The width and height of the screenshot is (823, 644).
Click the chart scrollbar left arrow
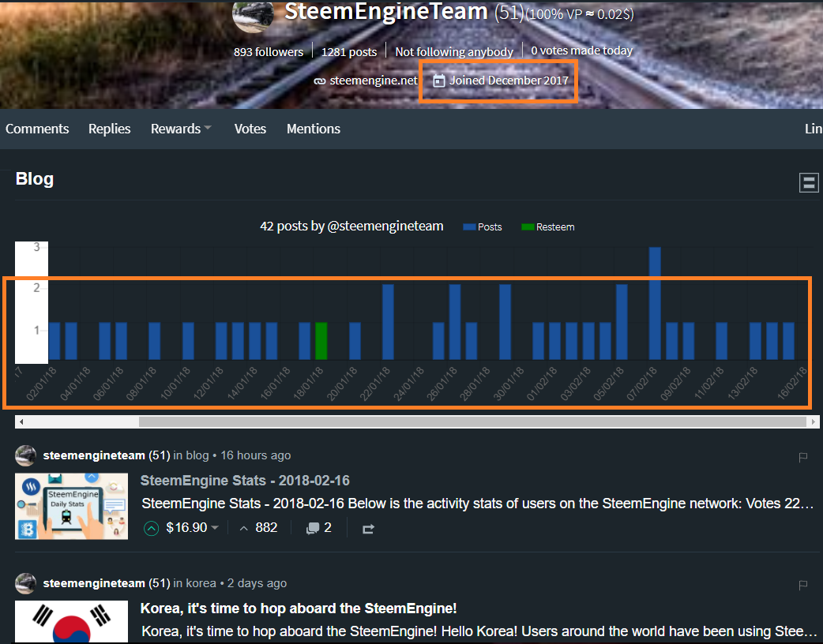pos(21,421)
